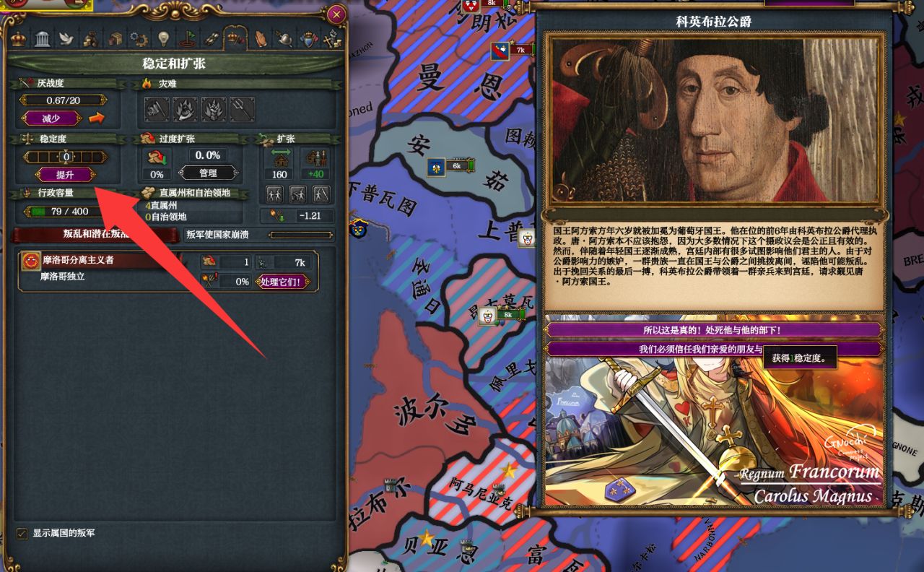Toggle the 显示属国的叛军 checkbox
924x572 pixels.
22,533
